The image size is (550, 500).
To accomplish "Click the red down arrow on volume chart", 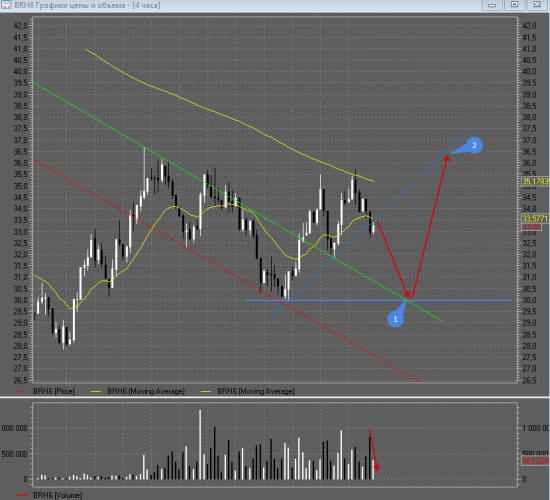I will pyautogui.click(x=374, y=450).
